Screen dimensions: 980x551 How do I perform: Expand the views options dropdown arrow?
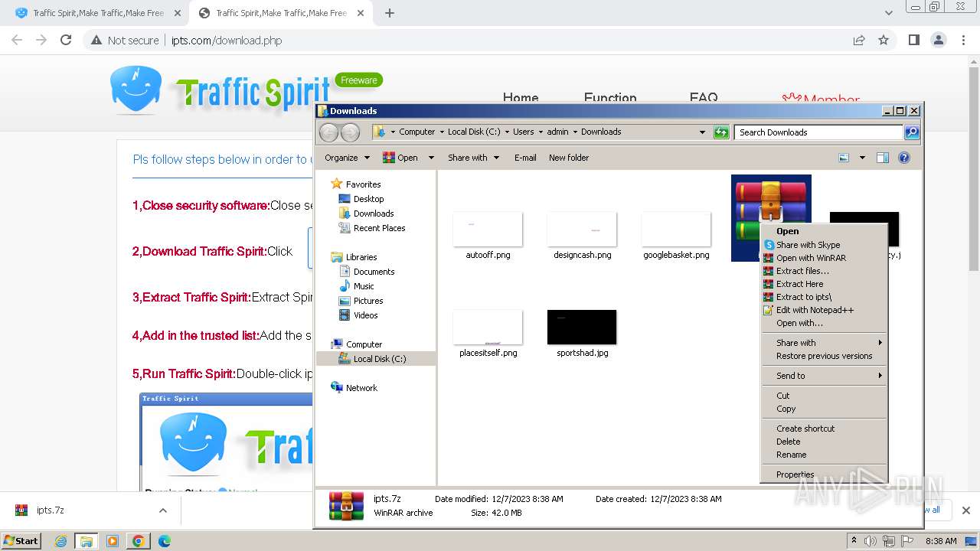[862, 158]
